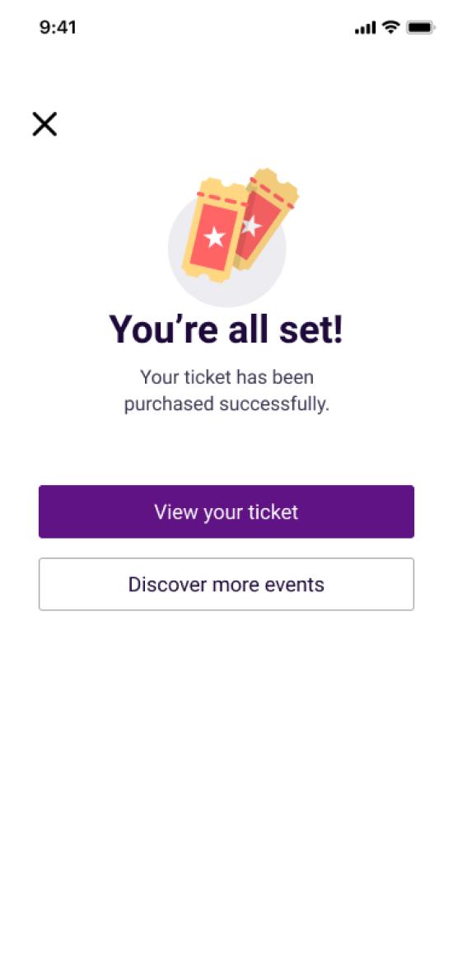This screenshot has height=980, width=453.
Task: Tap the yellow stub atop the front ticket
Action: 224,187
